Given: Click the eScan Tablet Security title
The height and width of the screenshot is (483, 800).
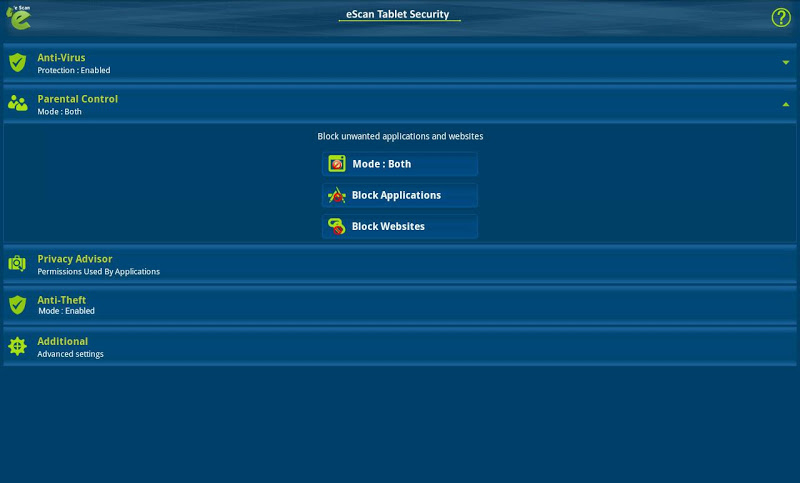Looking at the screenshot, I should click(398, 14).
